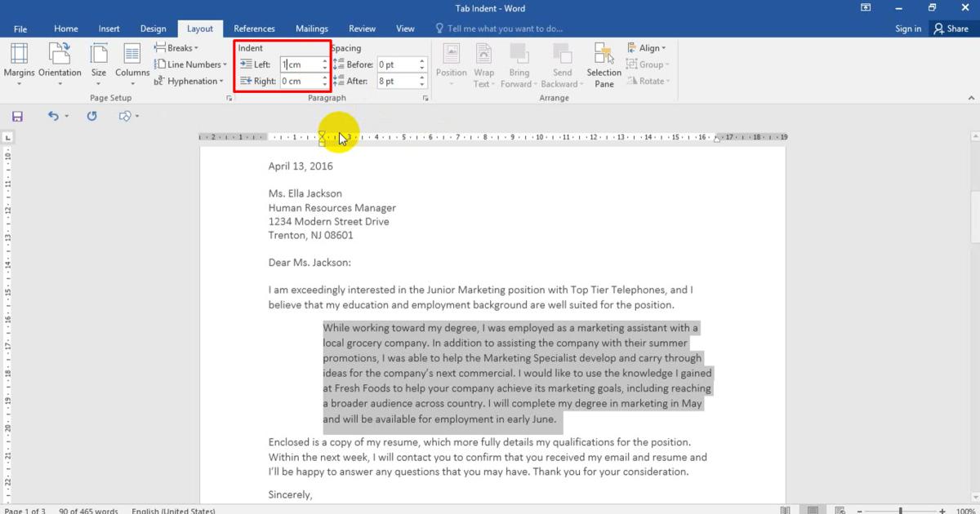The image size is (980, 514).
Task: Open Customize Quick Access Toolbar dropdown
Action: tap(137, 117)
